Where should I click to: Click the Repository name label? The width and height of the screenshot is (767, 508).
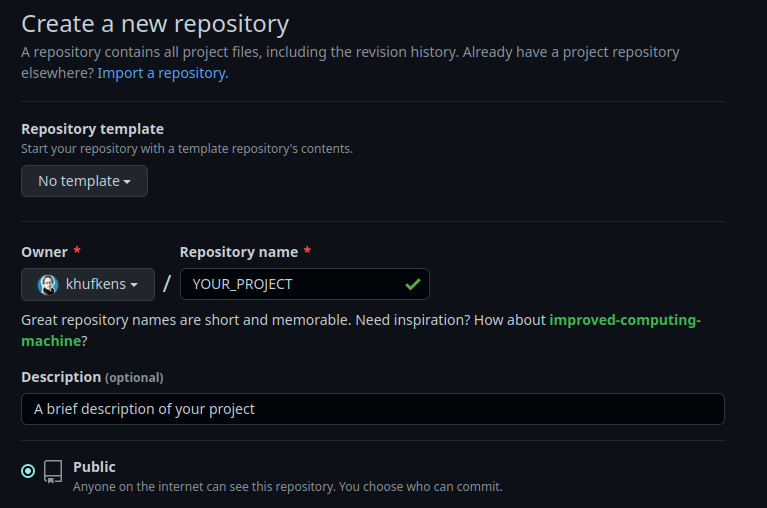pos(239,252)
